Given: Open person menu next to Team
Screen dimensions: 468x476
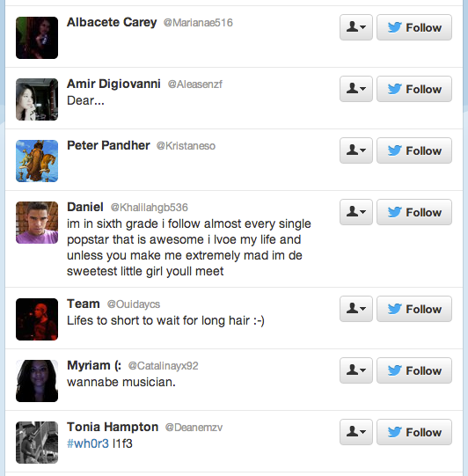Looking at the screenshot, I should click(356, 309).
